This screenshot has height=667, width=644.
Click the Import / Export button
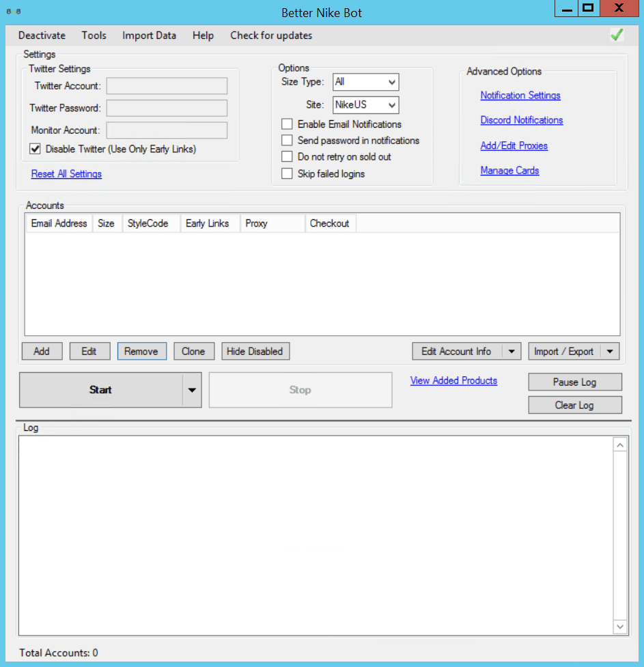564,352
